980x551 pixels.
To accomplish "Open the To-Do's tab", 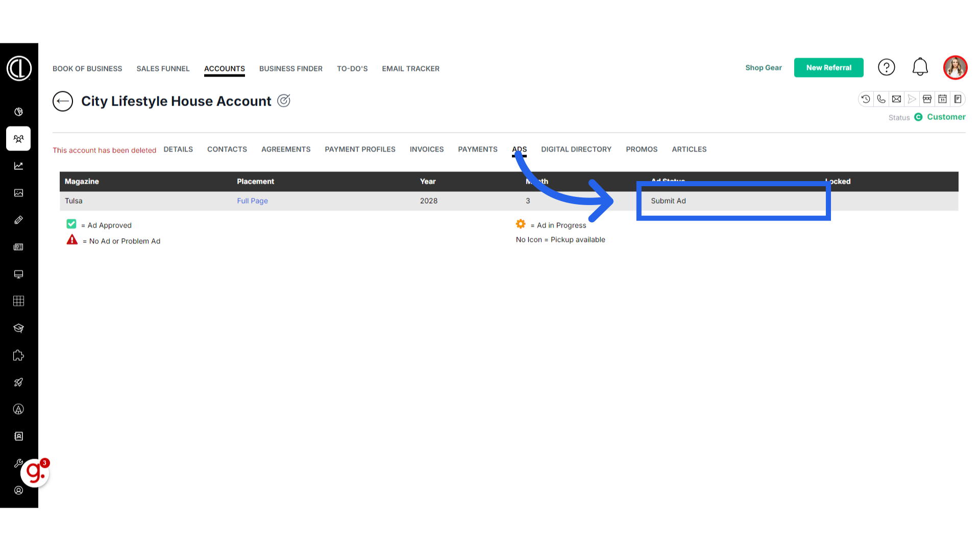I will click(x=352, y=68).
